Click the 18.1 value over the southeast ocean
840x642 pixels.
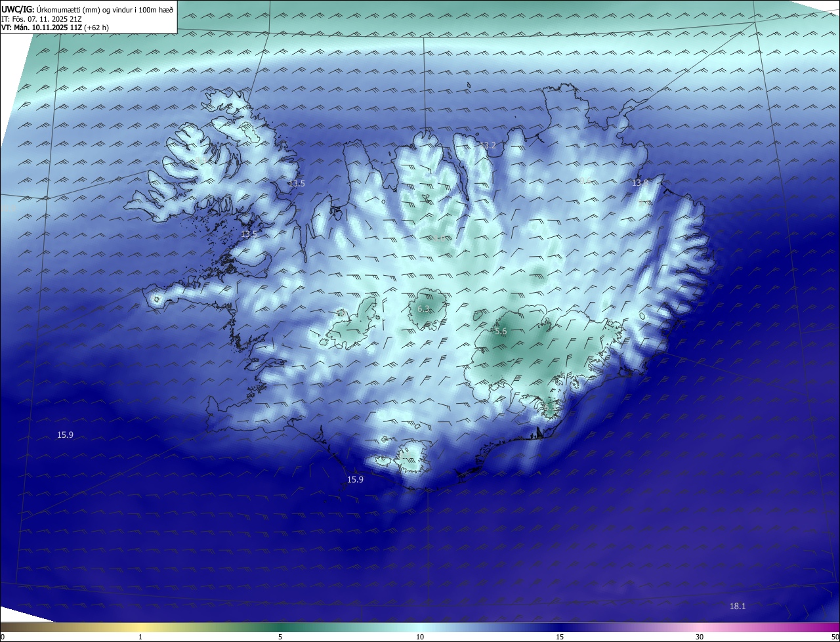pos(738,606)
